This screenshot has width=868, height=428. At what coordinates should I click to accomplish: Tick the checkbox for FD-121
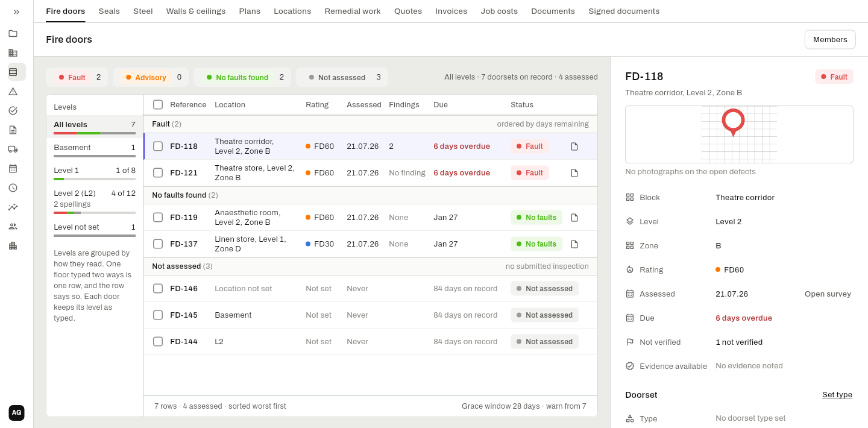[158, 173]
